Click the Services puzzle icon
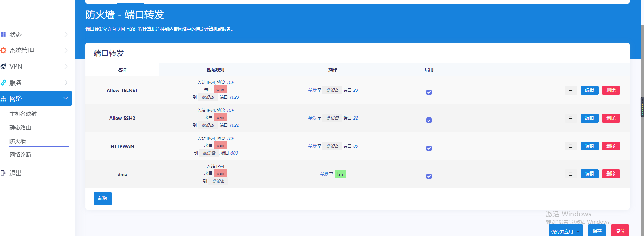644x236 pixels. [3, 83]
